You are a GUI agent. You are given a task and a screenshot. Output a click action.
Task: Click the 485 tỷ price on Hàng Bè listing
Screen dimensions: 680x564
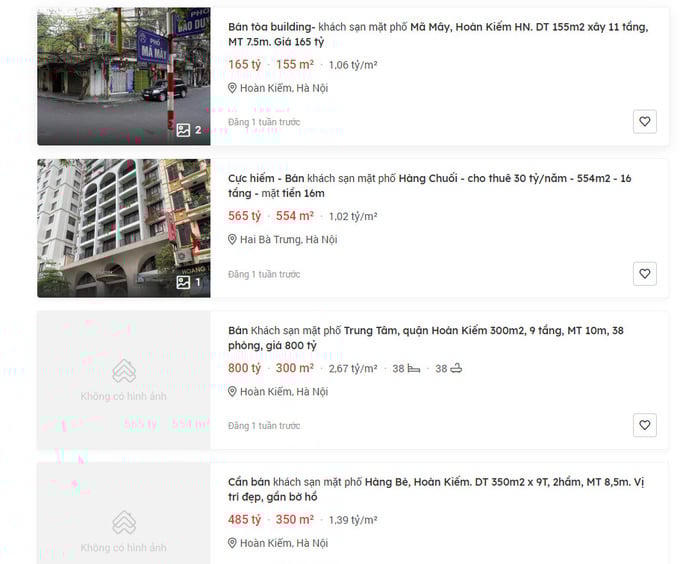tap(244, 520)
